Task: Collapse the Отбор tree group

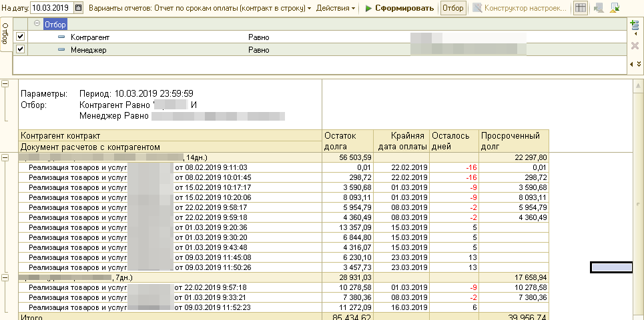Action: click(x=37, y=25)
